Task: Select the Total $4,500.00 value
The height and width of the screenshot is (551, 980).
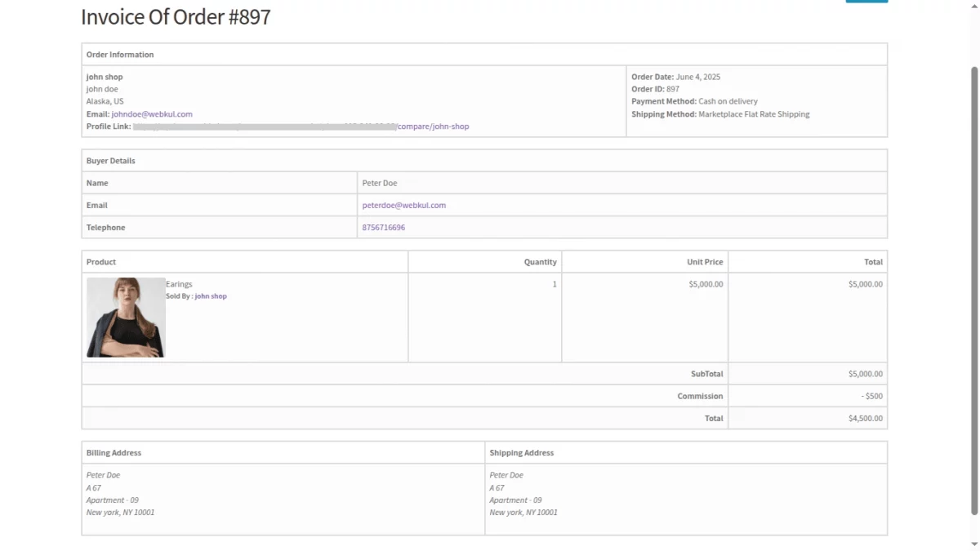Action: [x=864, y=417]
